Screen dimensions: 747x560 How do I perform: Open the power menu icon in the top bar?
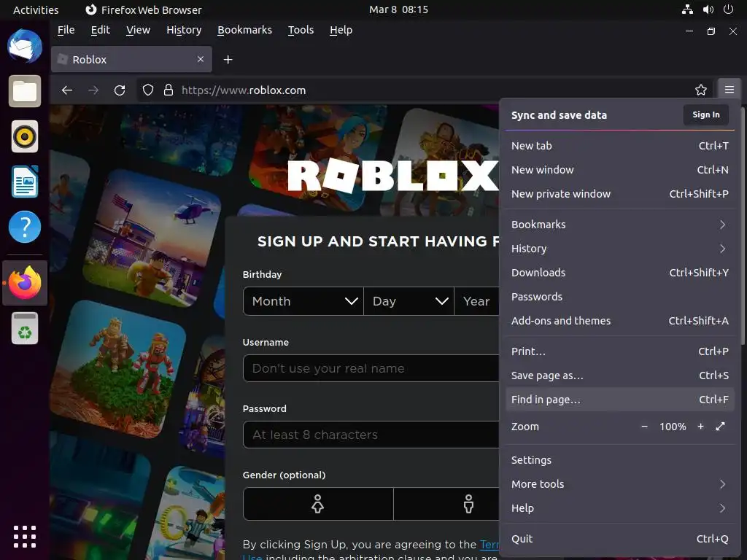[x=729, y=9]
